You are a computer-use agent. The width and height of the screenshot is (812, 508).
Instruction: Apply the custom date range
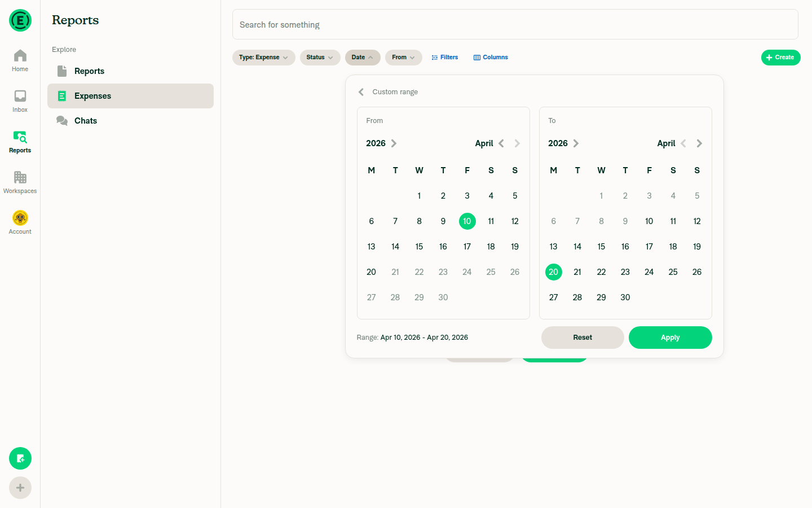pos(670,338)
